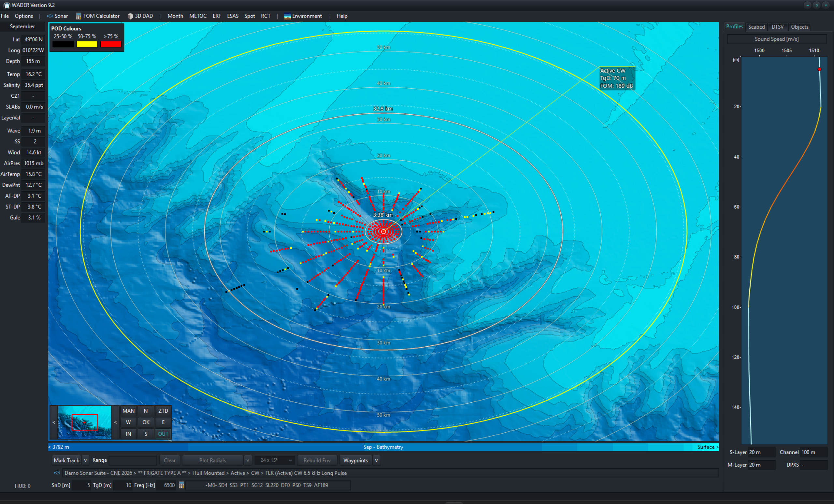Screen dimensions: 834x504
Task: Click the Rebuild Env button
Action: pos(317,460)
